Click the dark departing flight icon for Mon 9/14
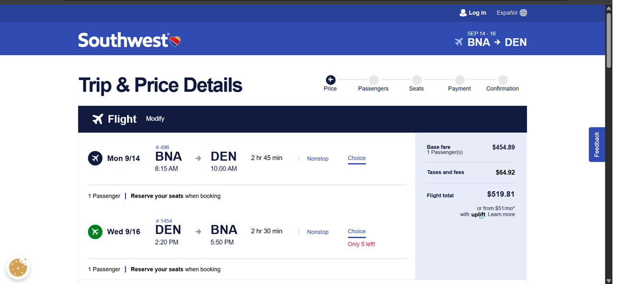 [x=95, y=158]
